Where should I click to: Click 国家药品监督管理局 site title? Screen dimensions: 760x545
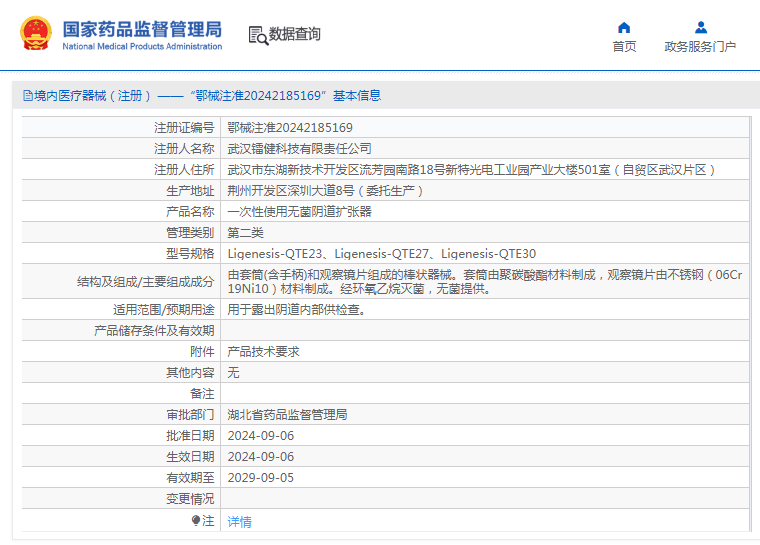tap(142, 29)
